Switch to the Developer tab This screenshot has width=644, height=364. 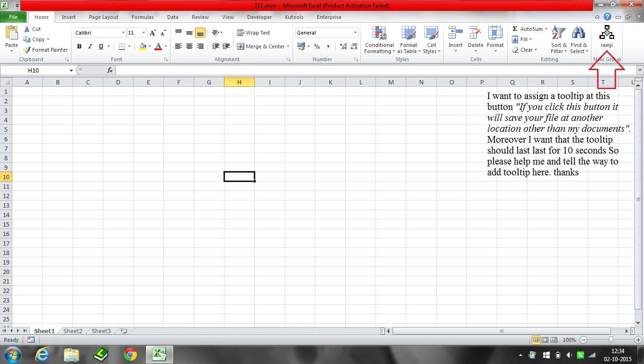(259, 17)
